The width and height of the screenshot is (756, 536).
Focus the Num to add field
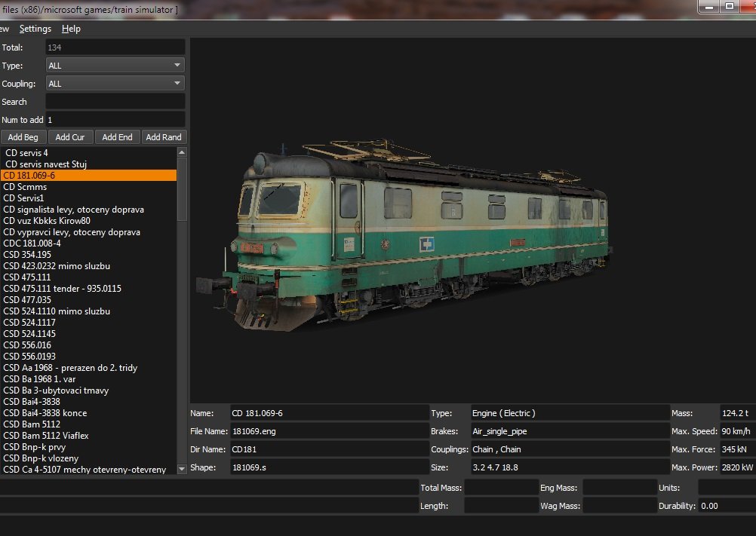pyautogui.click(x=115, y=120)
